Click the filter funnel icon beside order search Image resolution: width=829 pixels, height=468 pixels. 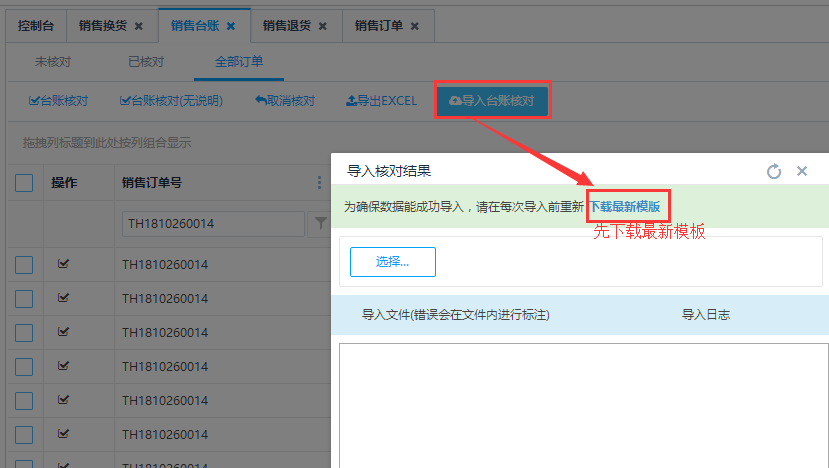point(320,223)
